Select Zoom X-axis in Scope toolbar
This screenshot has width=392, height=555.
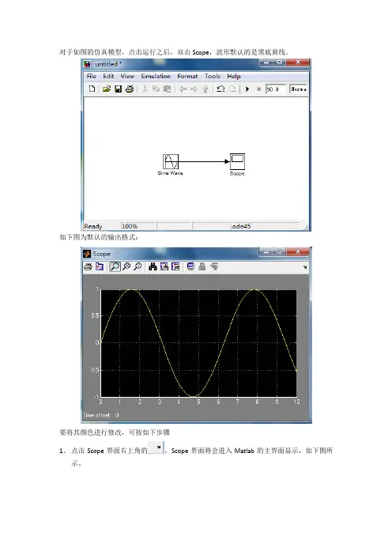pyautogui.click(x=126, y=267)
